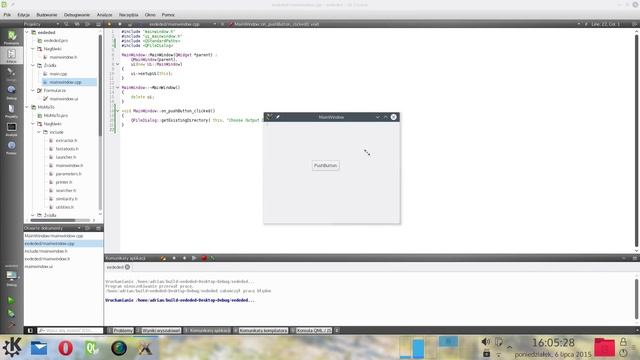The image size is (640, 360).
Task: Open the Problemy output pane tab
Action: pos(121,330)
